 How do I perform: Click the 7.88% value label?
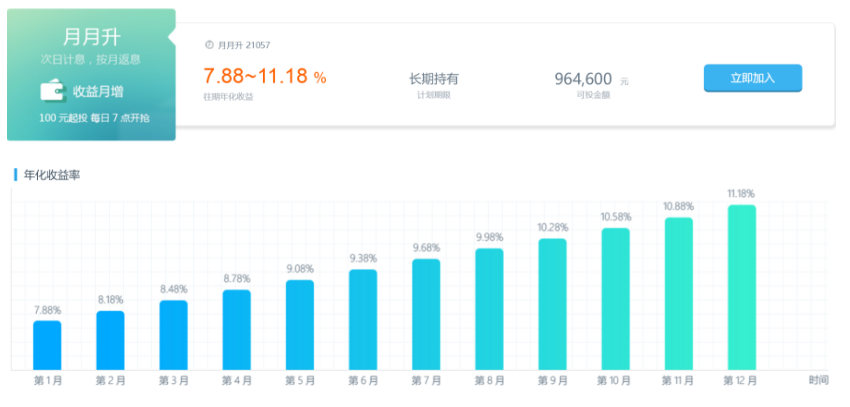tap(47, 311)
